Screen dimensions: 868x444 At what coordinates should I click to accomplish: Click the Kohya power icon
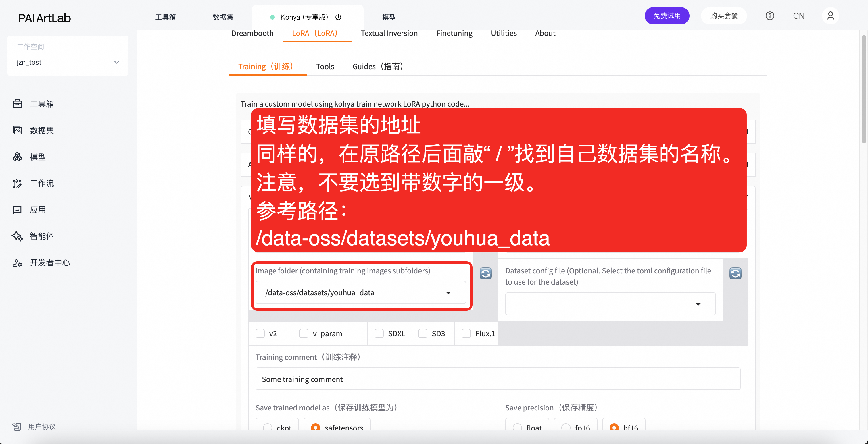click(338, 17)
